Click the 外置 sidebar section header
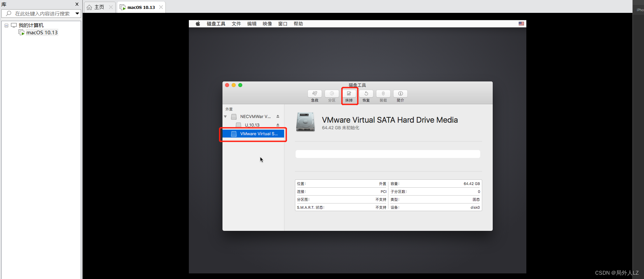The width and height of the screenshot is (644, 279). pos(229,109)
